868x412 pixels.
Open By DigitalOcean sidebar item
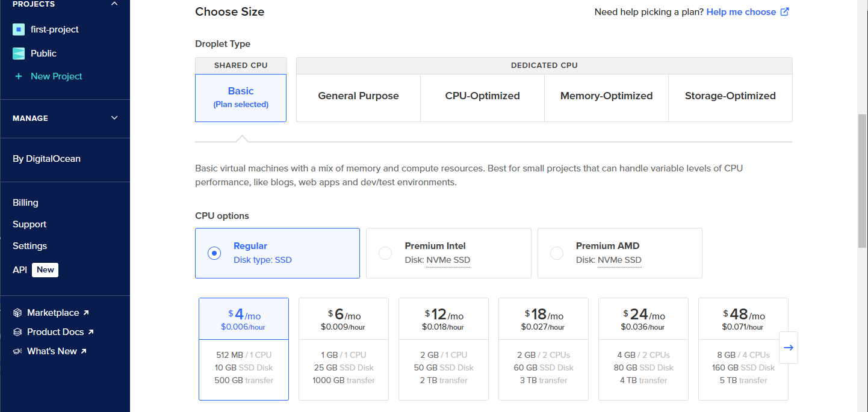point(46,159)
